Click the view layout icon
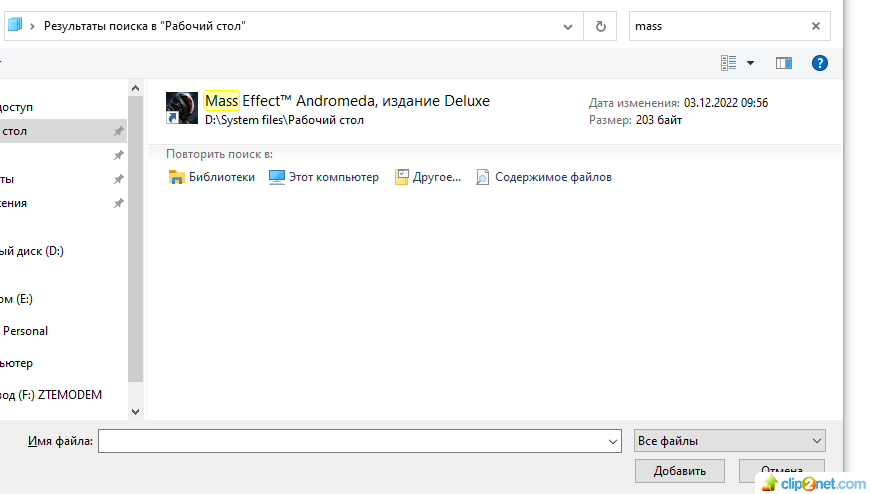 click(729, 63)
